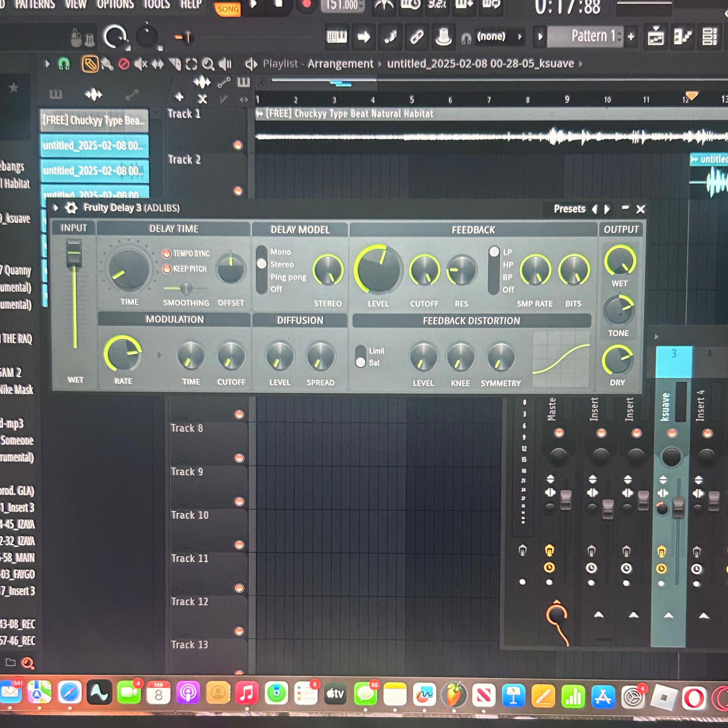Open the OPTIONS menu
Screen dimensions: 728x728
pyautogui.click(x=115, y=5)
